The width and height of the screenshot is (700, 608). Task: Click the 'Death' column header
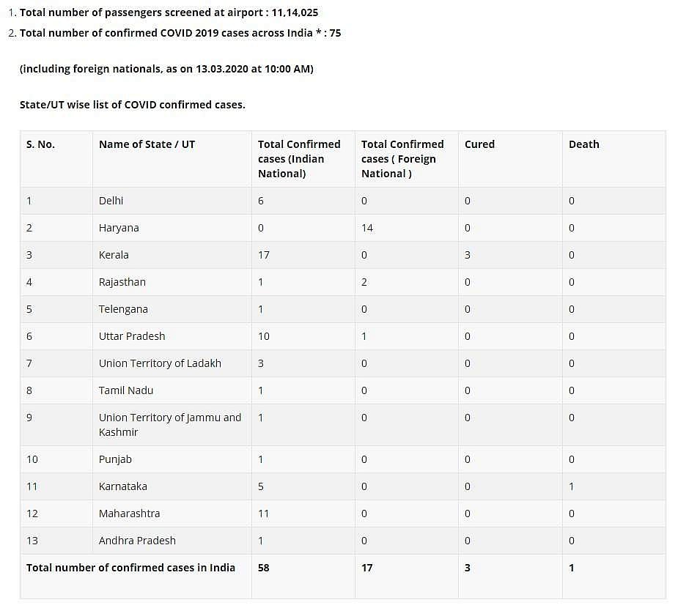tap(583, 144)
